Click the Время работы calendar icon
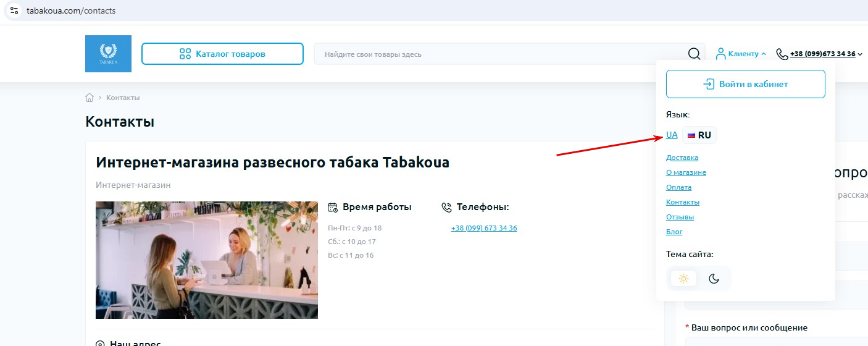This screenshot has height=346, width=868. (x=333, y=207)
